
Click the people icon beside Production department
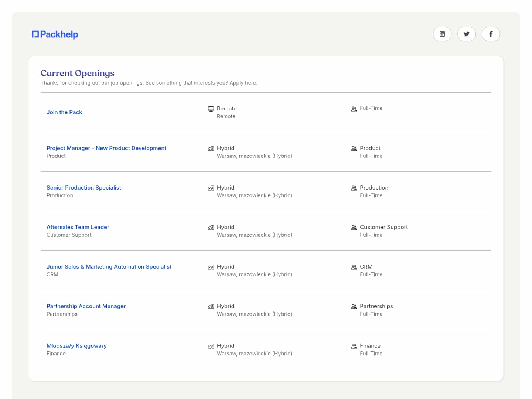click(x=354, y=188)
